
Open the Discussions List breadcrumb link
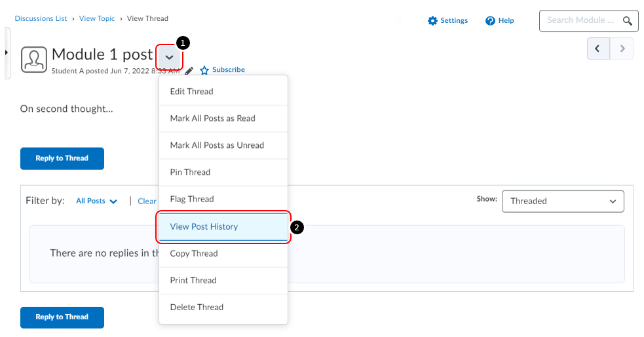[x=41, y=18]
